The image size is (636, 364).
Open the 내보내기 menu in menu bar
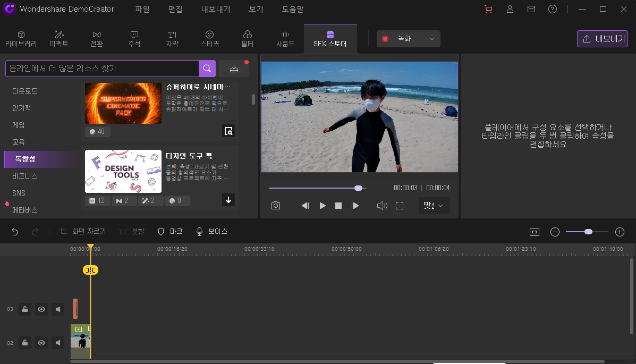click(x=216, y=9)
